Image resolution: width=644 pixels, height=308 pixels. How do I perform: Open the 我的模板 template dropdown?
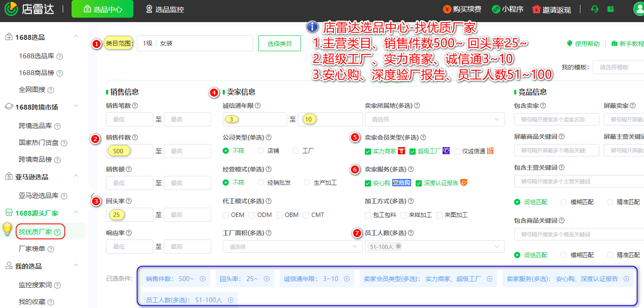618,67
